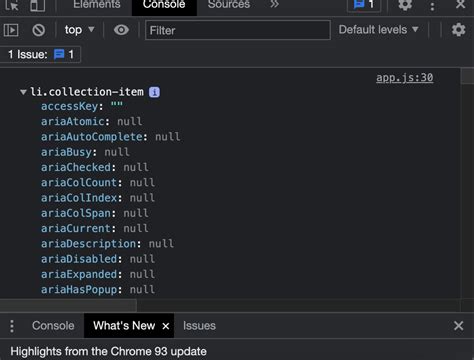This screenshot has width=474, height=360.
Task: Open the app.js:30 source link
Action: point(405,78)
